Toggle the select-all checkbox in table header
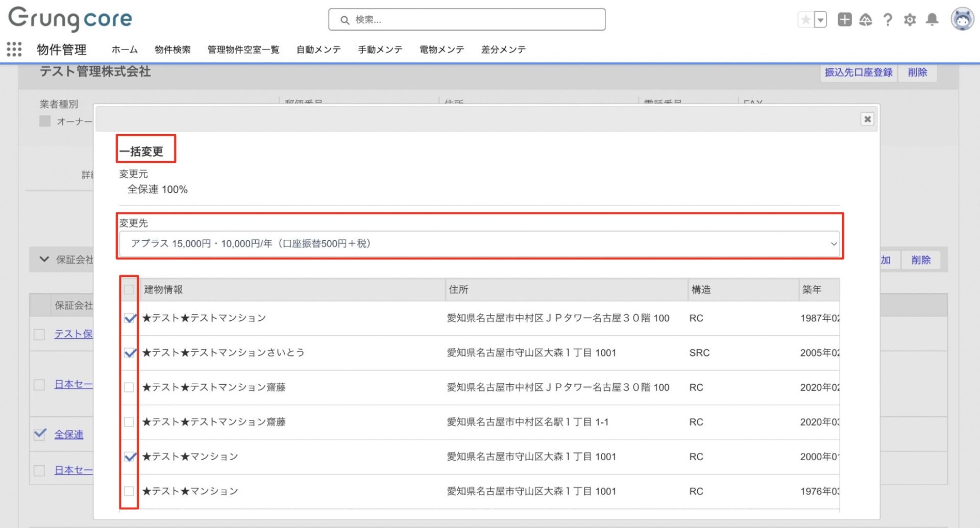Viewport: 980px width, 528px height. [x=129, y=290]
